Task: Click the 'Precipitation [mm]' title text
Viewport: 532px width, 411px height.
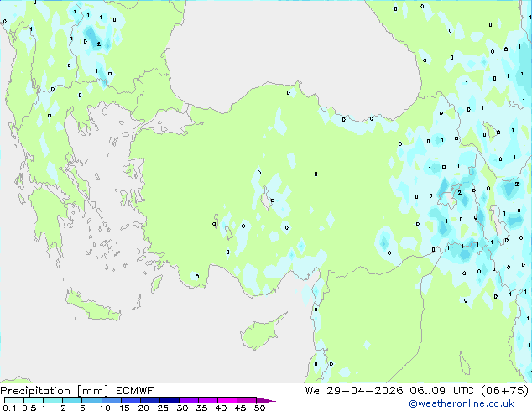Action: coord(55,391)
